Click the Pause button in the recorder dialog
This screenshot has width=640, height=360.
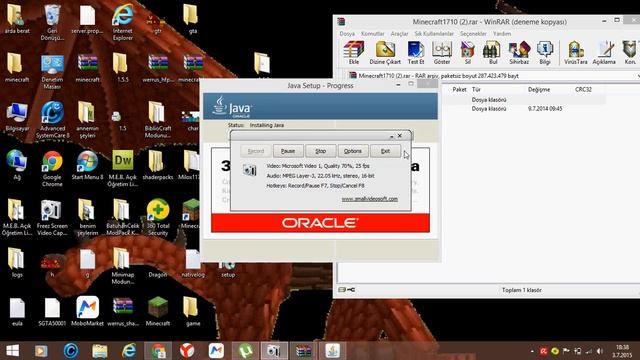click(288, 151)
